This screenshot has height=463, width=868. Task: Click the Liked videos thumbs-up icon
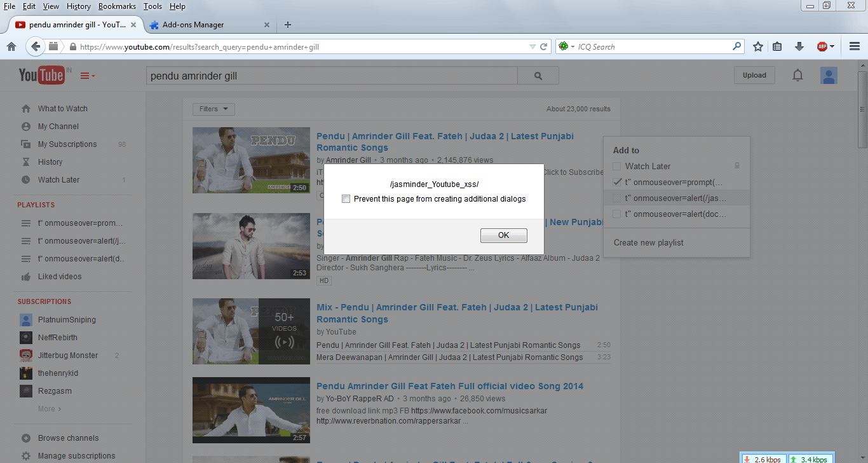25,277
